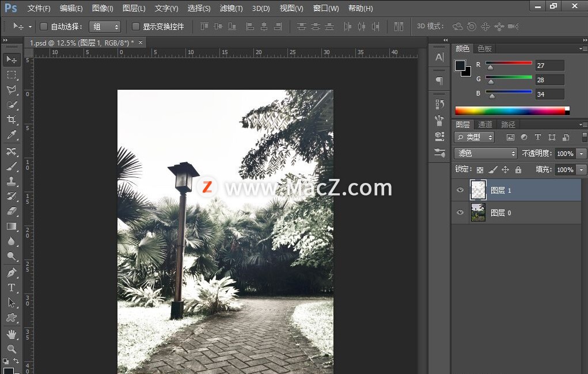
Task: Select the History Brush tool
Action: coord(12,196)
